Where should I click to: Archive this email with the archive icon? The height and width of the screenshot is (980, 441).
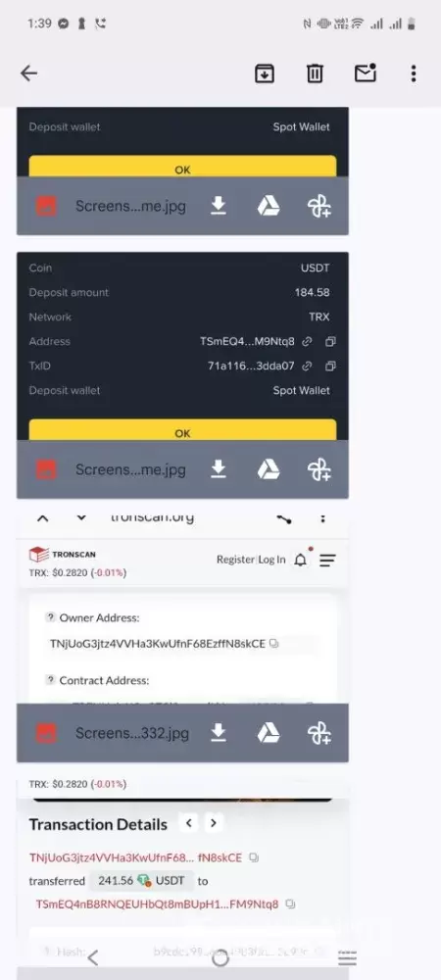point(265,73)
